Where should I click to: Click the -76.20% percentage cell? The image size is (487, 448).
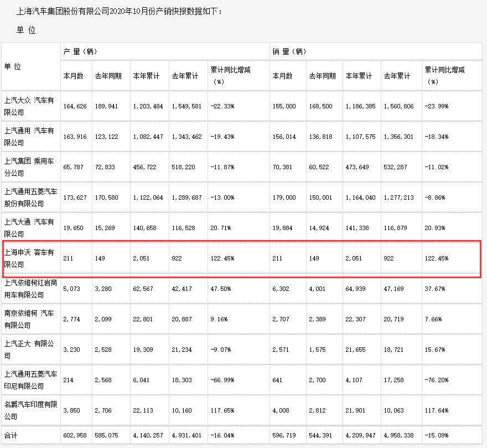pos(437,380)
